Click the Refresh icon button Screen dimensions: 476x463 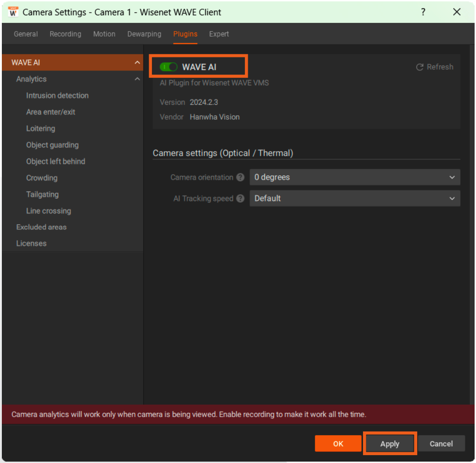click(434, 67)
